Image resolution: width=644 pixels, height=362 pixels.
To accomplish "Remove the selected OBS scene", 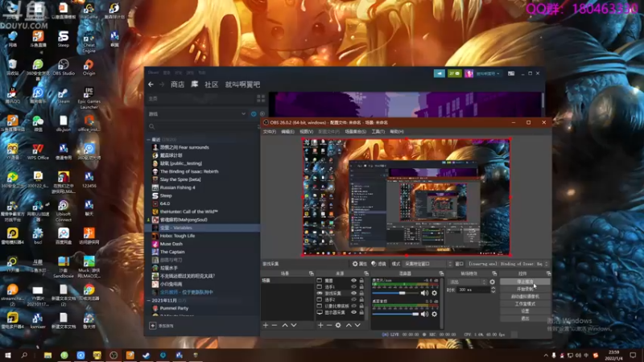I will pos(275,325).
